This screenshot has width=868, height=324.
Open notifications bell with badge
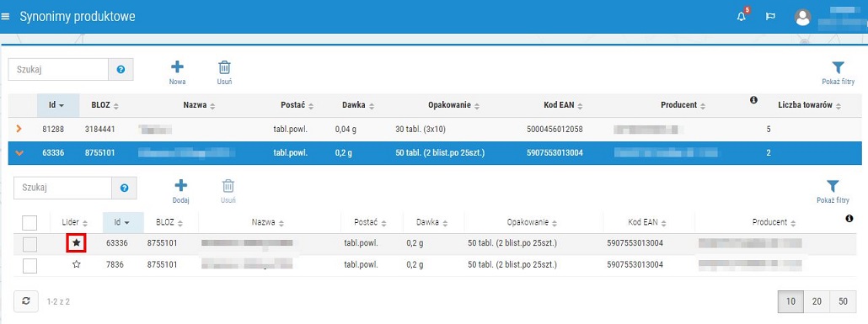click(x=742, y=16)
